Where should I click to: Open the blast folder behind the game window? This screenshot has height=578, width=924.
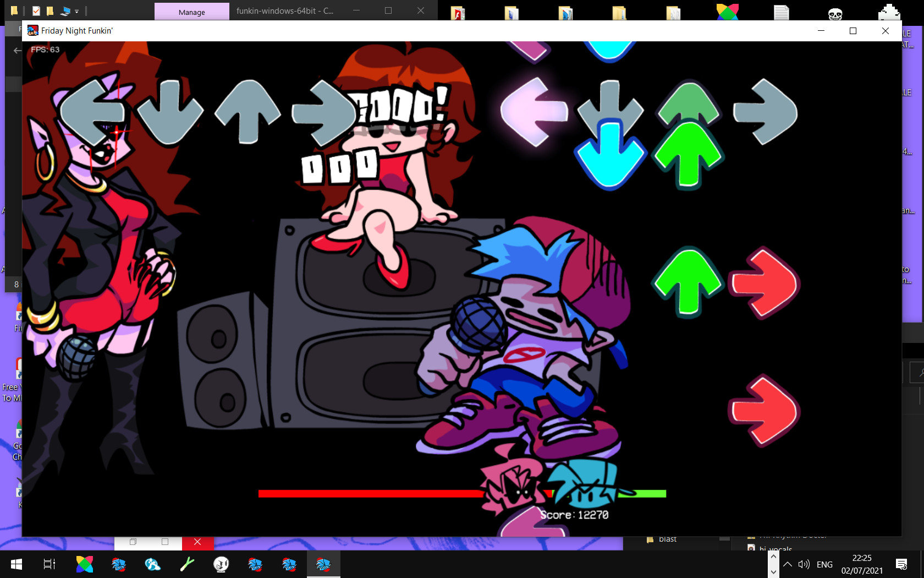point(668,539)
